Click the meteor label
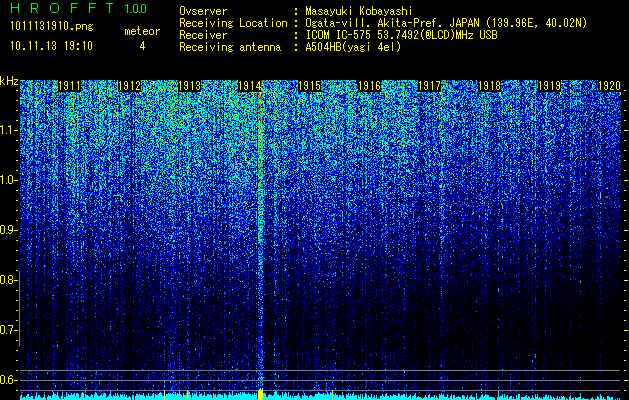The width and height of the screenshot is (629, 400). 142,31
